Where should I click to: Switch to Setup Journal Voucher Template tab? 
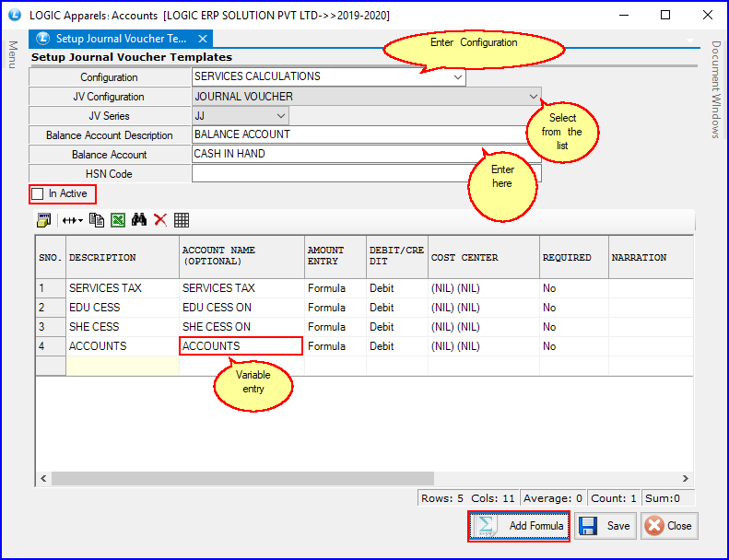tap(121, 39)
